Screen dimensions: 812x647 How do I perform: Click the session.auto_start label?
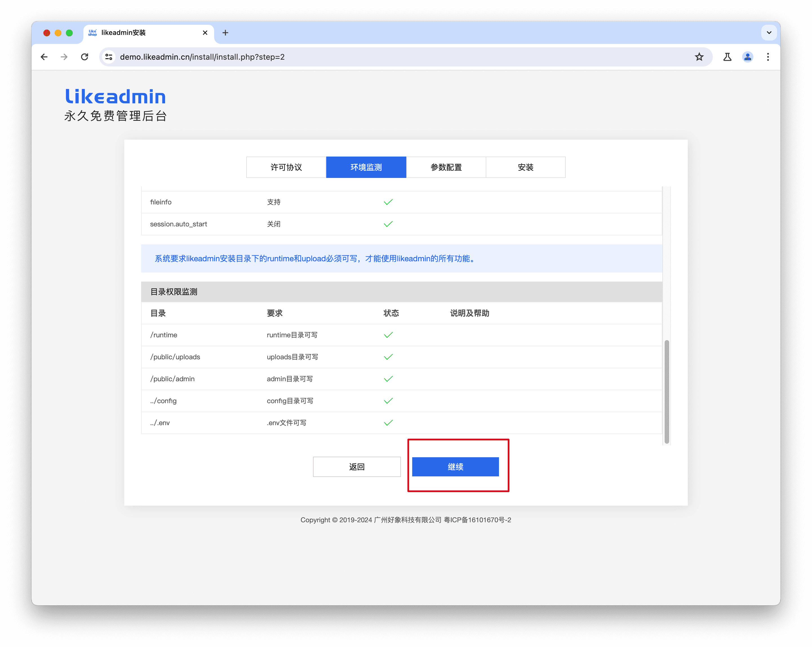point(179,224)
